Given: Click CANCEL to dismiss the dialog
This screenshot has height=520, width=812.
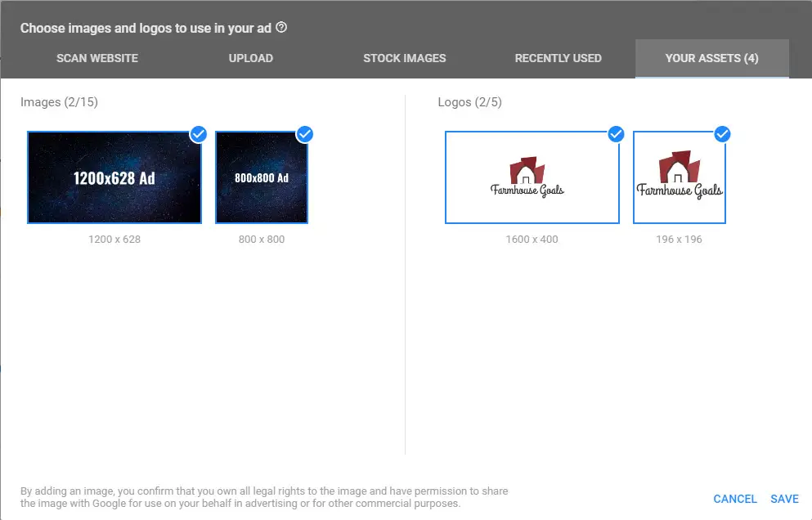Looking at the screenshot, I should point(734,499).
